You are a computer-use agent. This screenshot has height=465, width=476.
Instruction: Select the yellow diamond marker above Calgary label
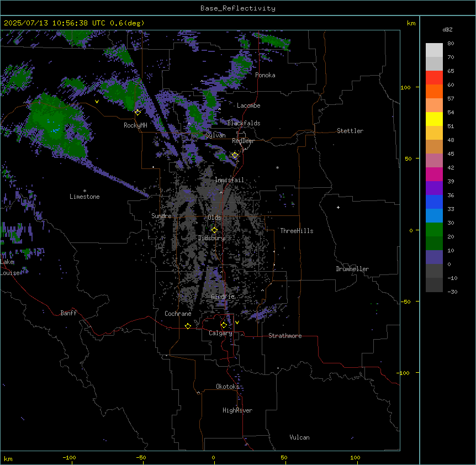[224, 325]
